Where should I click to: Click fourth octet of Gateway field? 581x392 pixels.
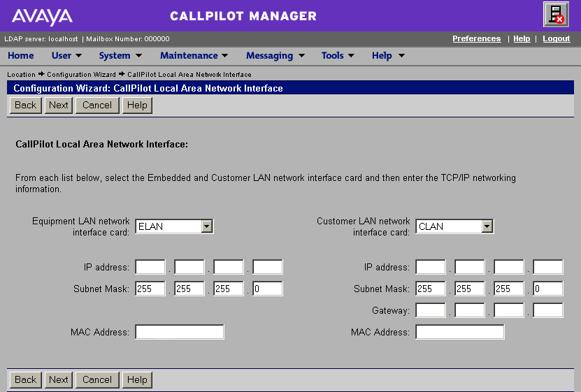pos(548,310)
